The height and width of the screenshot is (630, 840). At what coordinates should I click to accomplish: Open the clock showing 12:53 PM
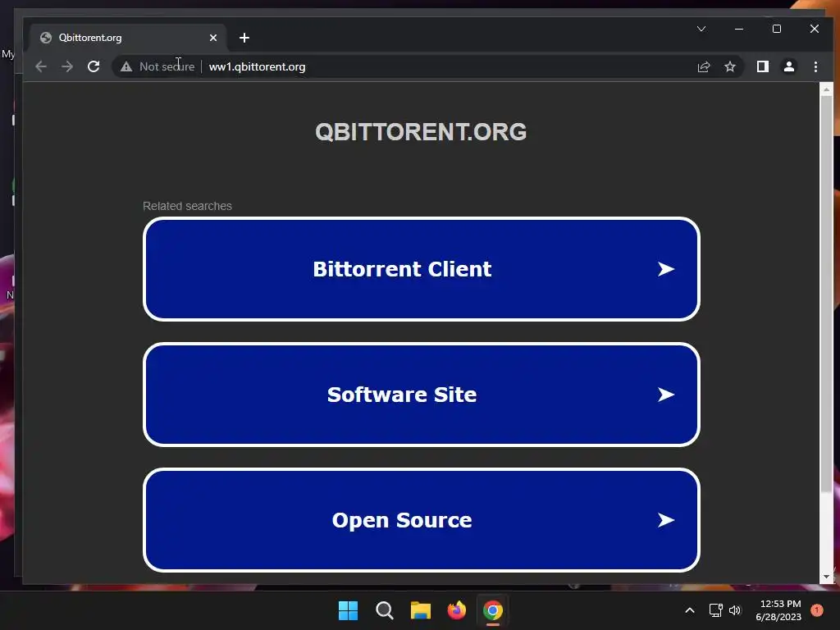[x=778, y=610]
